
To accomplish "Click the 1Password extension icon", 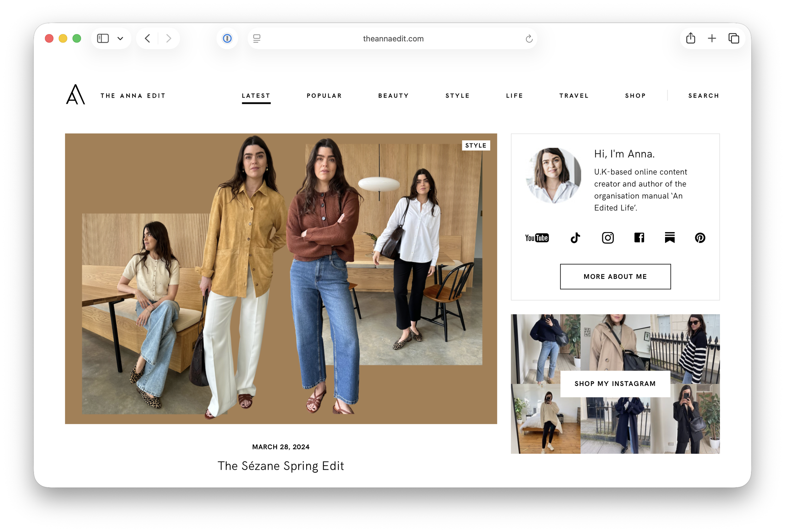I will [227, 39].
